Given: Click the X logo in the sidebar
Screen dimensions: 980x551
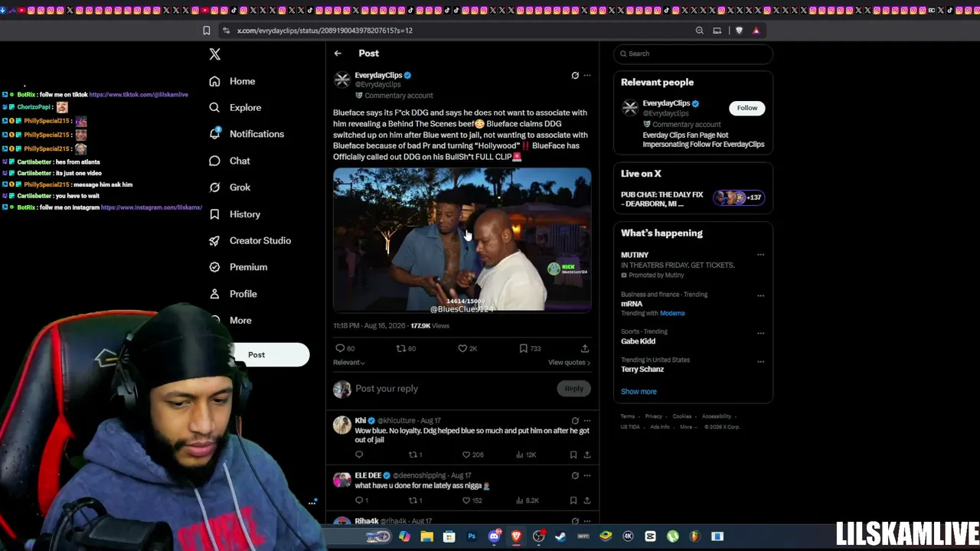Looking at the screenshot, I should coord(215,54).
